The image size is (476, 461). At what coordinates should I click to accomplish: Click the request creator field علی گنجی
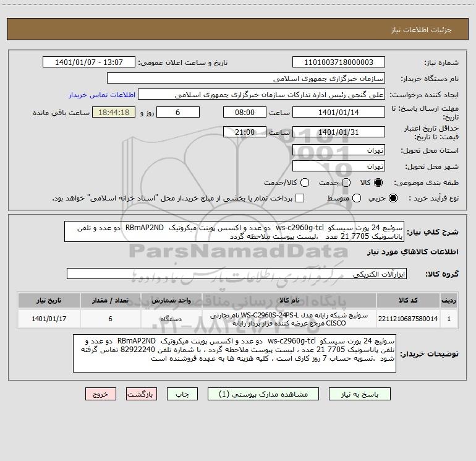(261, 95)
